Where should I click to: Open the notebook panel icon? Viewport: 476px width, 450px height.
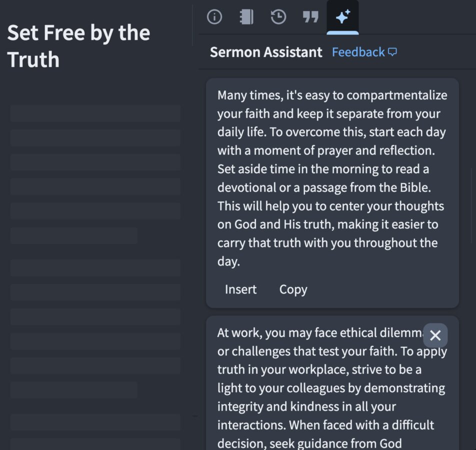tap(246, 16)
